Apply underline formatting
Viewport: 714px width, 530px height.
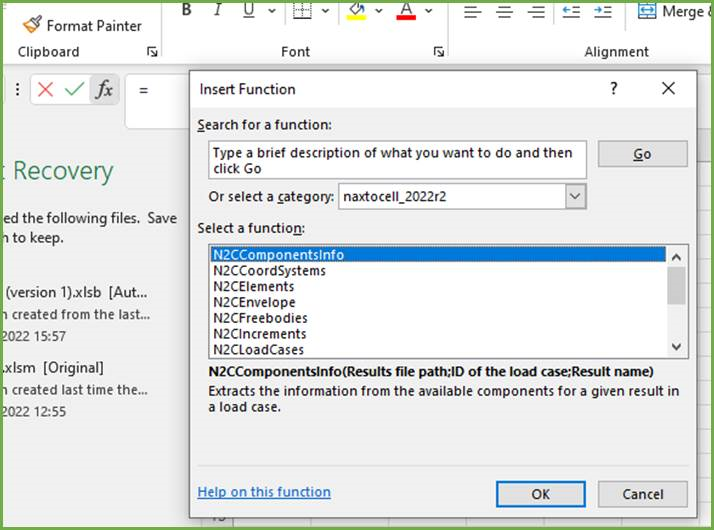tap(246, 11)
